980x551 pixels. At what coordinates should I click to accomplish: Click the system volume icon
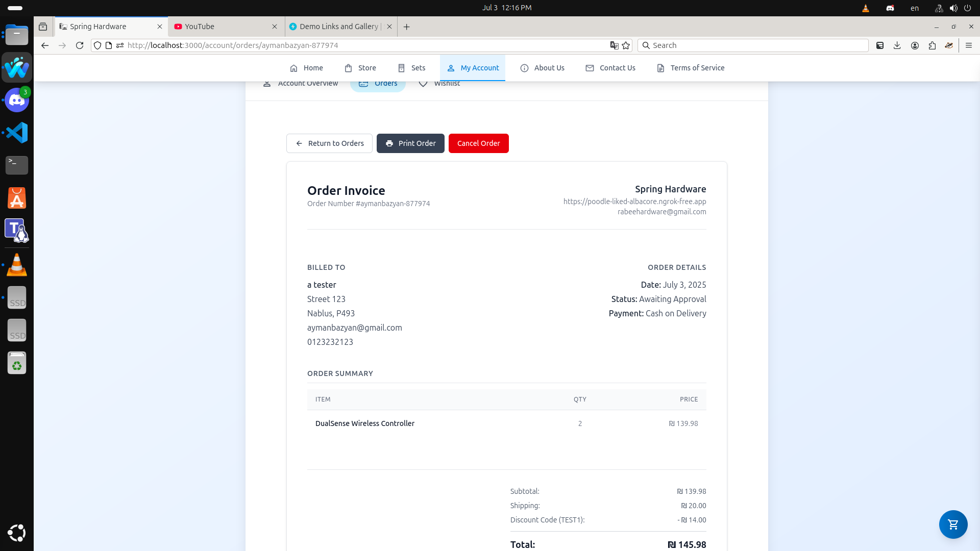click(953, 8)
